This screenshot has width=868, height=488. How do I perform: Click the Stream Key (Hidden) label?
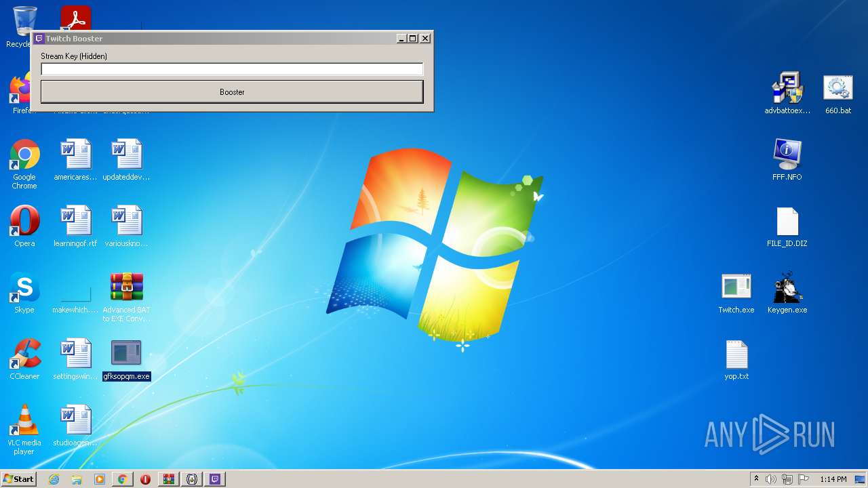(74, 56)
